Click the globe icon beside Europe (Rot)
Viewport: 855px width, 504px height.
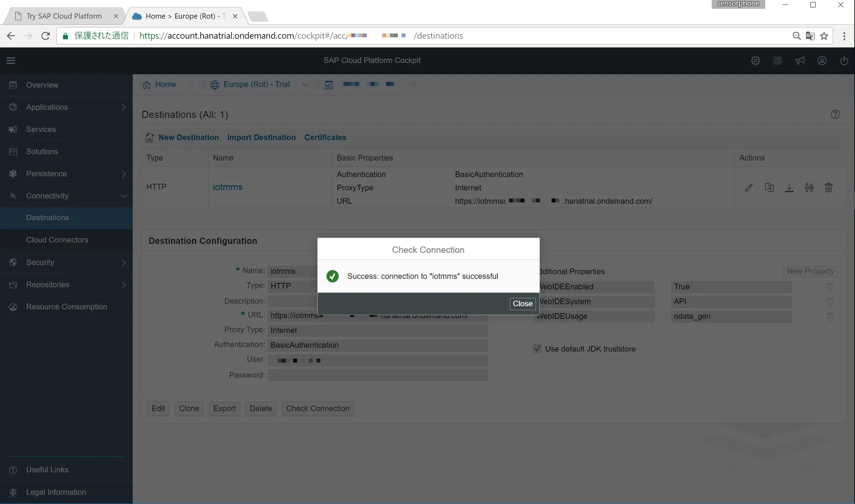(x=214, y=85)
